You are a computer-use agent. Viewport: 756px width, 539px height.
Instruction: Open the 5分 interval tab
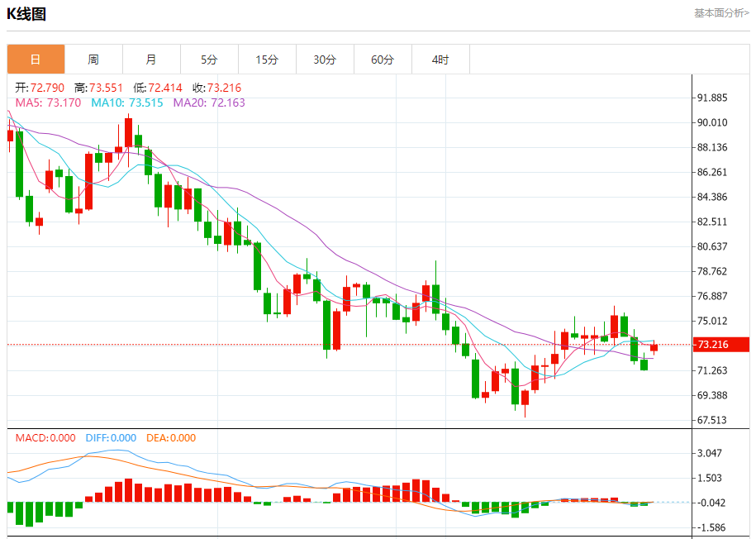pyautogui.click(x=209, y=60)
